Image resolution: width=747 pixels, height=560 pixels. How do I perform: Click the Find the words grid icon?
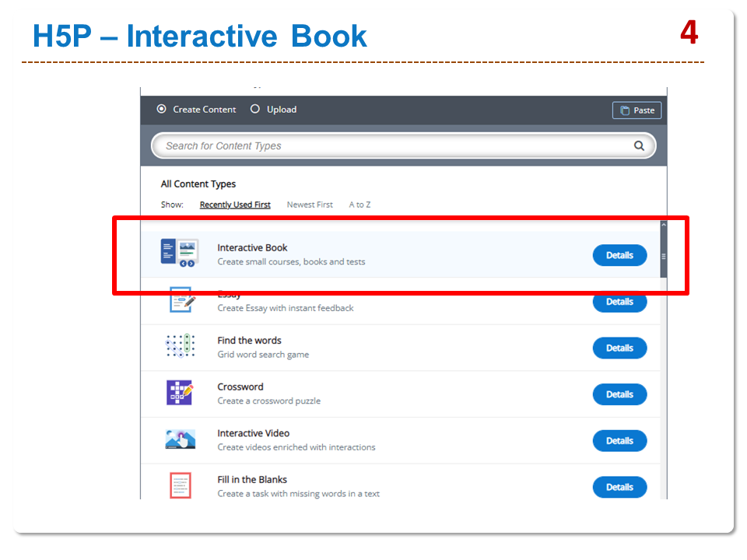[180, 346]
